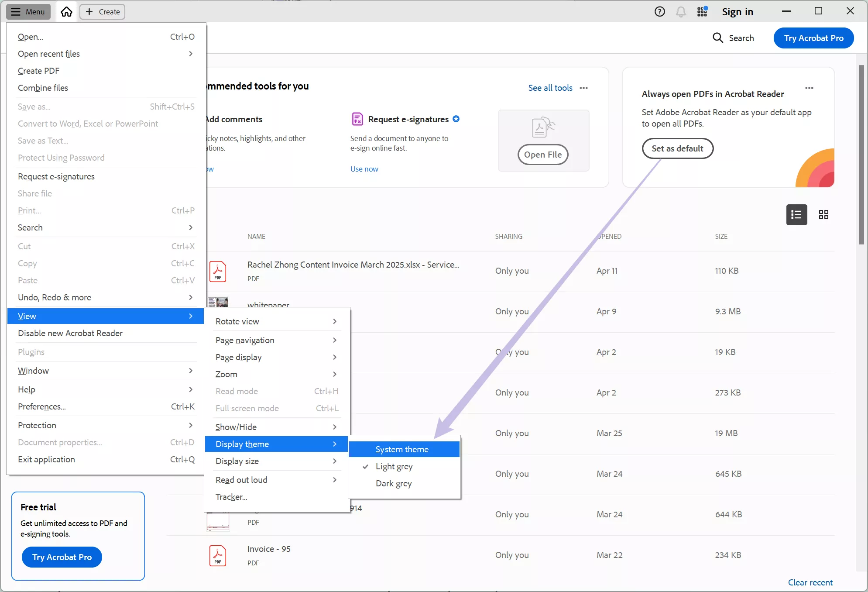The height and width of the screenshot is (592, 868).
Task: Click Disable new Acrobat Reader
Action: point(70,333)
